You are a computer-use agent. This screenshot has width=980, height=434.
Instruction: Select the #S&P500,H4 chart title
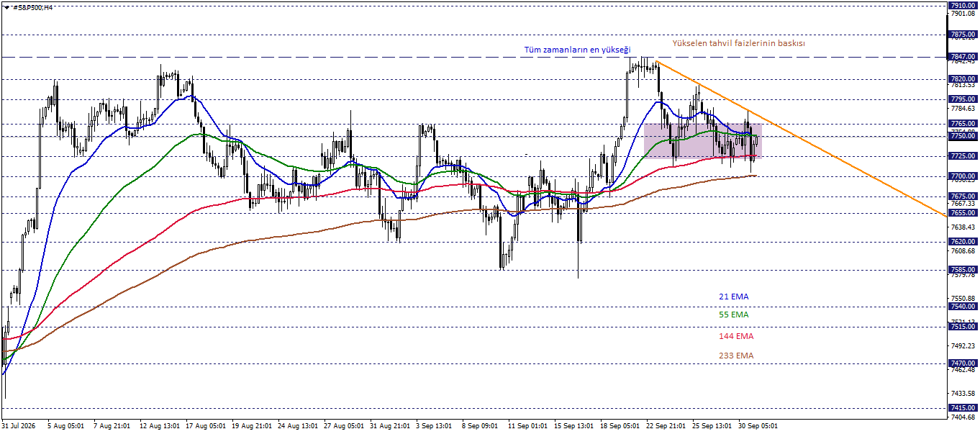click(33, 7)
